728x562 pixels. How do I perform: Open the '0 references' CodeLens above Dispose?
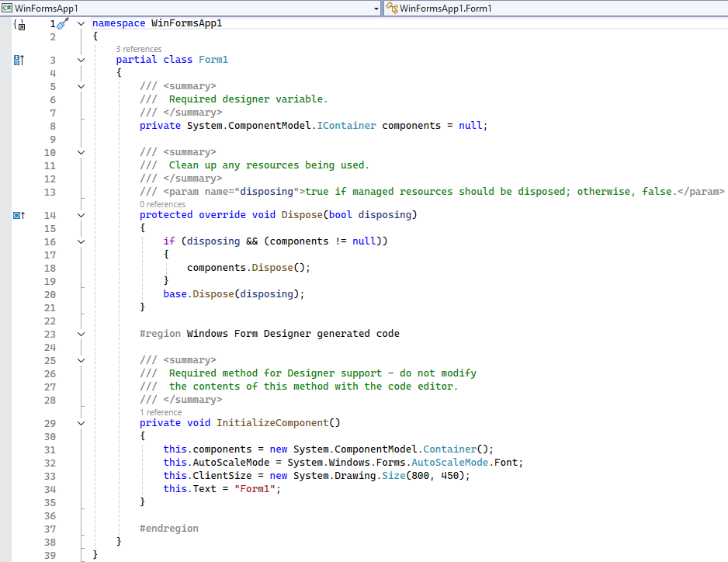pos(162,204)
